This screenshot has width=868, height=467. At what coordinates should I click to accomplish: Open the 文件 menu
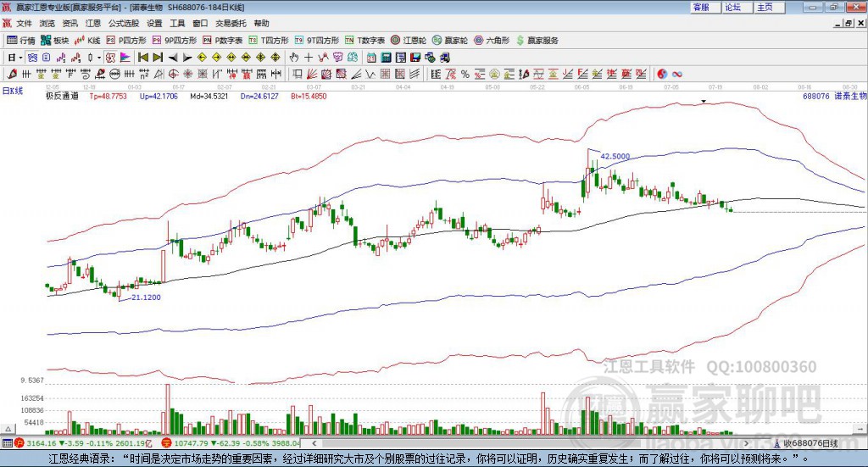pyautogui.click(x=24, y=23)
